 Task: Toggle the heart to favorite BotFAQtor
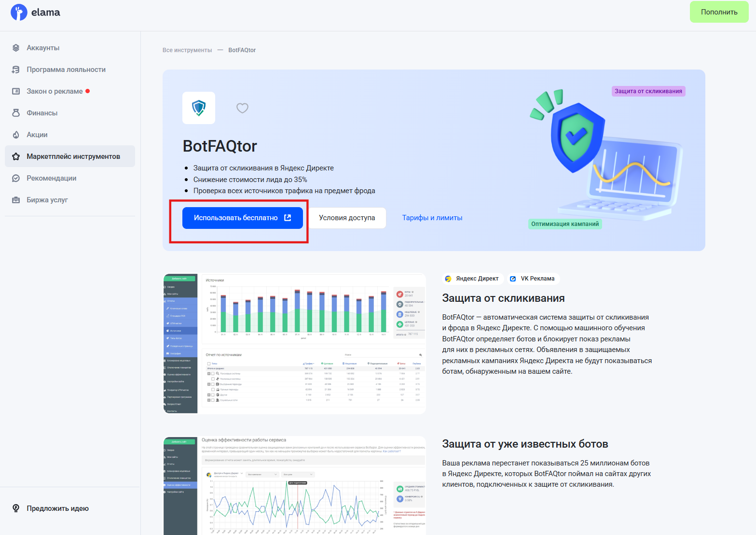tap(242, 108)
